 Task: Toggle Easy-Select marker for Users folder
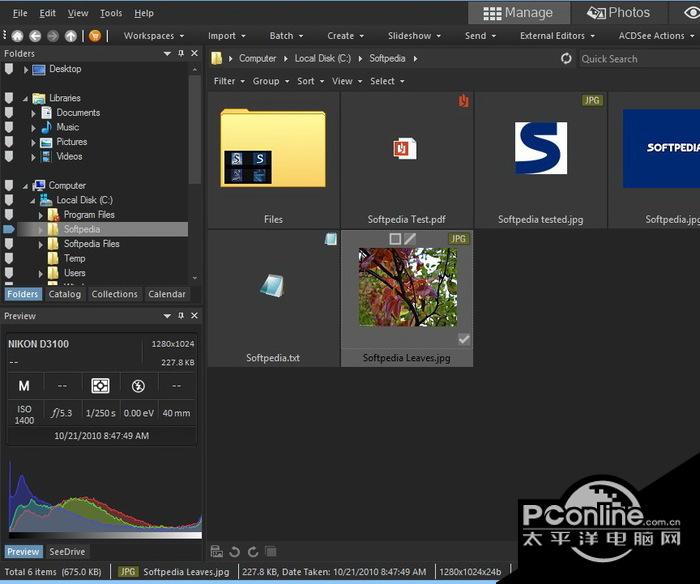pyautogui.click(x=8, y=273)
